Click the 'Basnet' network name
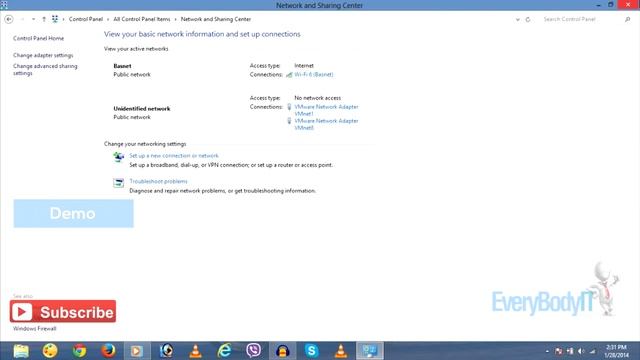The image size is (640, 360). (122, 66)
